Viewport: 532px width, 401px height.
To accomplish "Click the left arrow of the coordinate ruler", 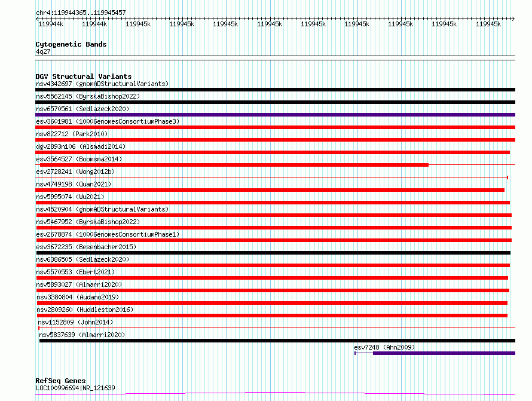I will tap(37, 19).
